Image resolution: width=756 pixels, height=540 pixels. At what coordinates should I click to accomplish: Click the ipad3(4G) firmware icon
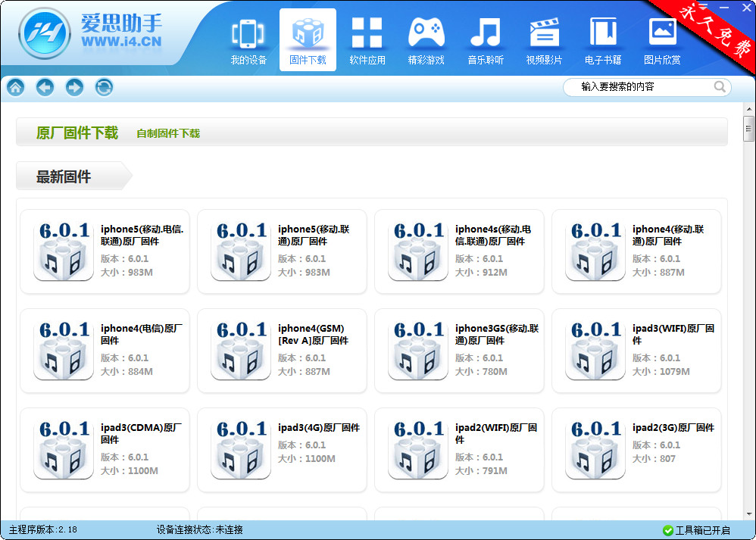tap(241, 450)
